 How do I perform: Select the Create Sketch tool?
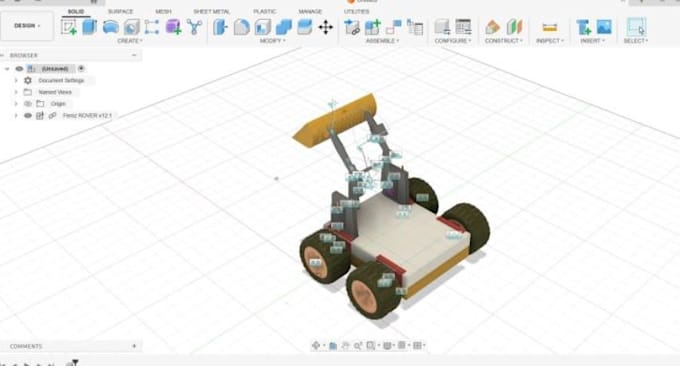click(69, 27)
